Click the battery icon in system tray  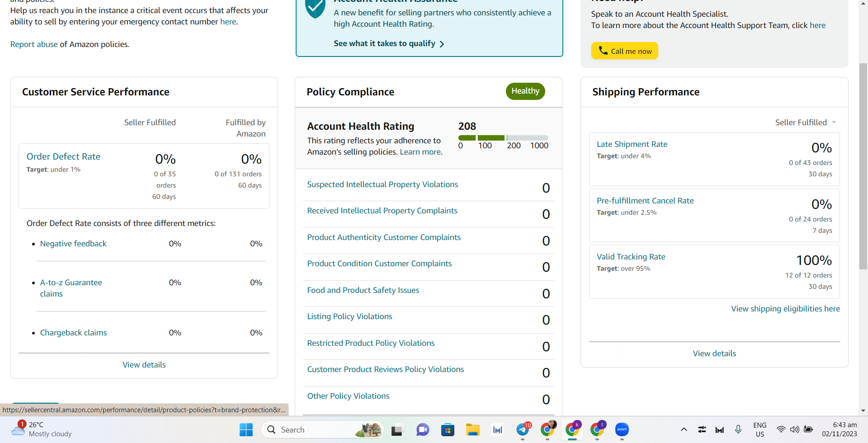[808, 429]
